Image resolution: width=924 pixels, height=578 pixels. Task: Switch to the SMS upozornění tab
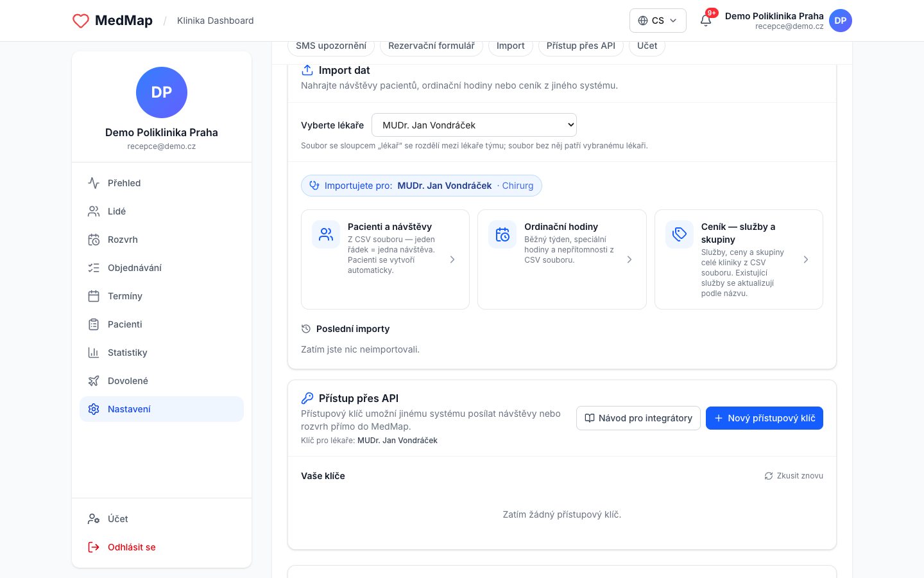331,46
